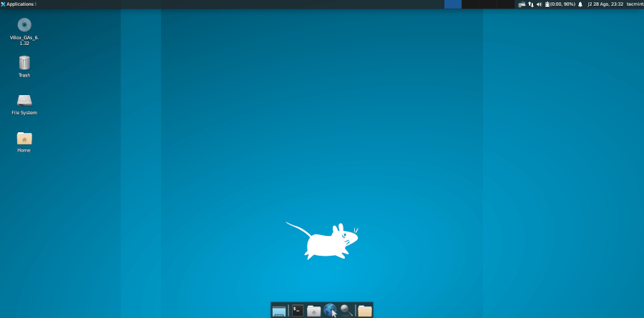Click the volume speaker icon
The height and width of the screenshot is (318, 644).
tap(540, 4)
